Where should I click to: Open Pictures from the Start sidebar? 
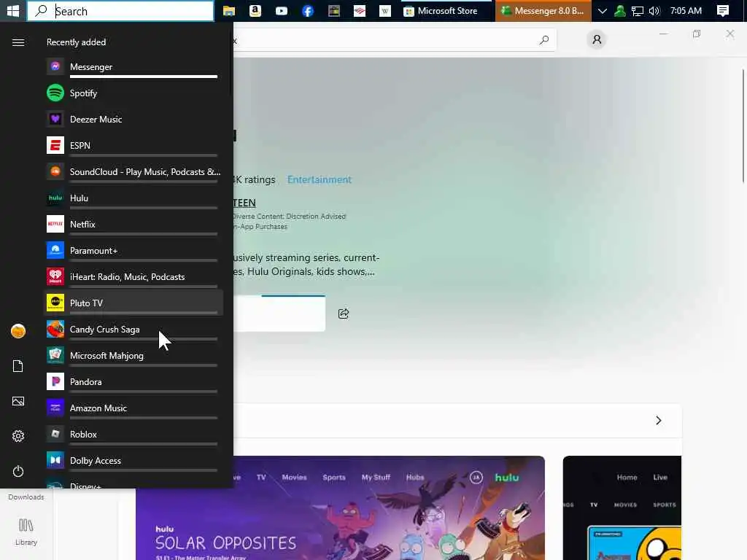pyautogui.click(x=18, y=401)
